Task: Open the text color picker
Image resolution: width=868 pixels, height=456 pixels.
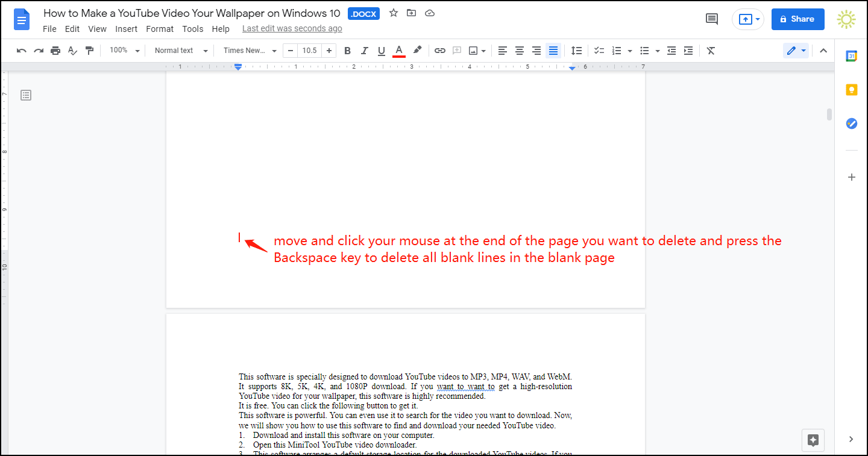Action: click(398, 51)
